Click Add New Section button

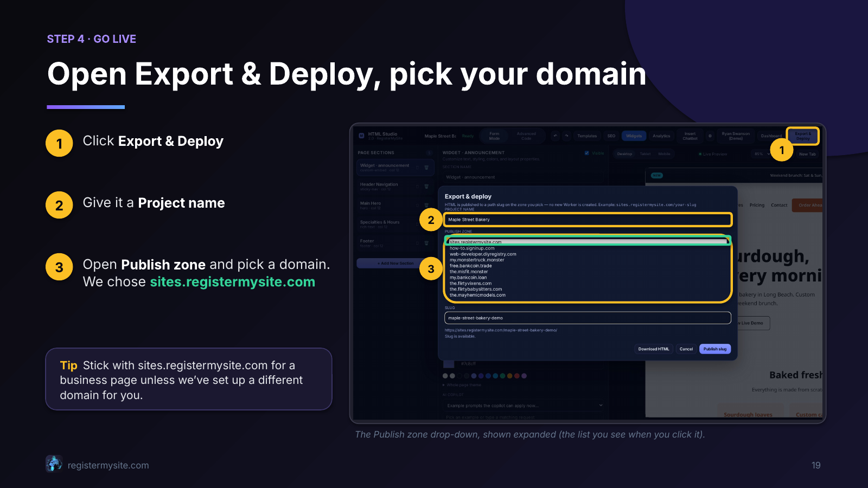click(x=395, y=264)
